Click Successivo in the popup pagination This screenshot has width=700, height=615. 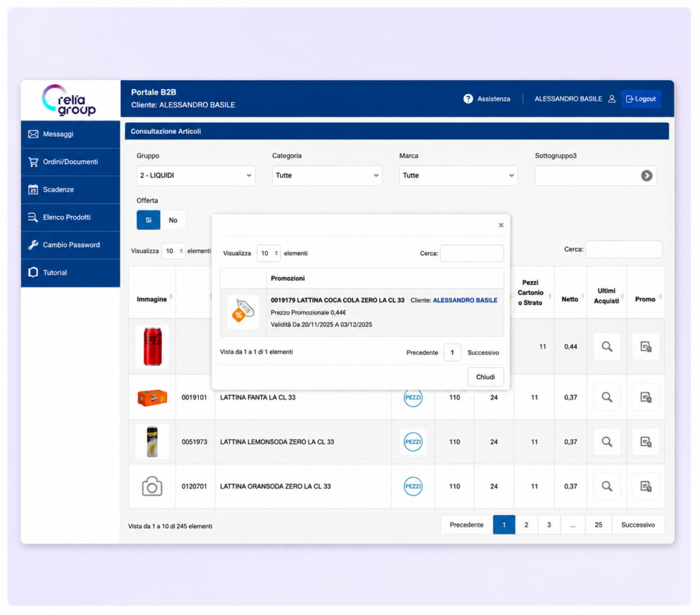tap(483, 352)
